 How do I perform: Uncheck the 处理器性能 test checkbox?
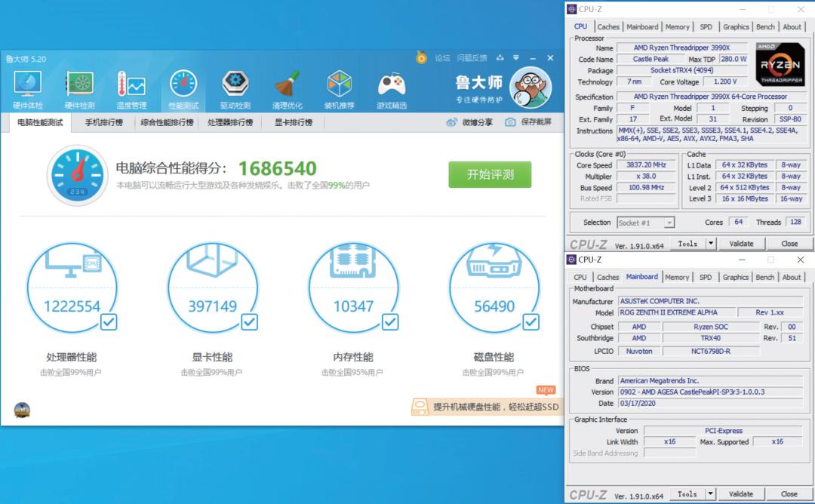(109, 322)
